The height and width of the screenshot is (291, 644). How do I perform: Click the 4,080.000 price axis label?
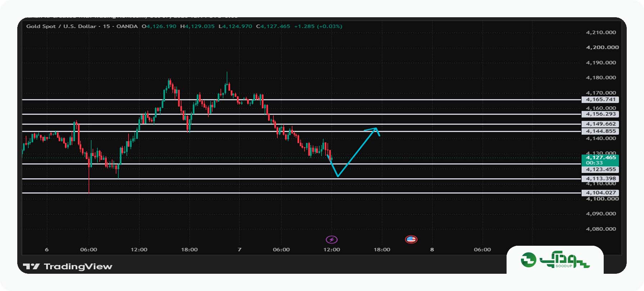tap(601, 229)
